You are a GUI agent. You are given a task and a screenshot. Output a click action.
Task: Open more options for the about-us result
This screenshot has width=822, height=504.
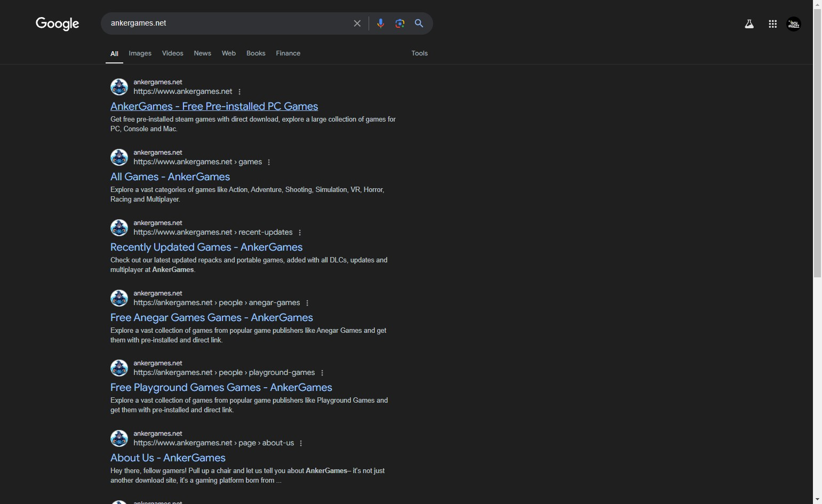(x=301, y=443)
